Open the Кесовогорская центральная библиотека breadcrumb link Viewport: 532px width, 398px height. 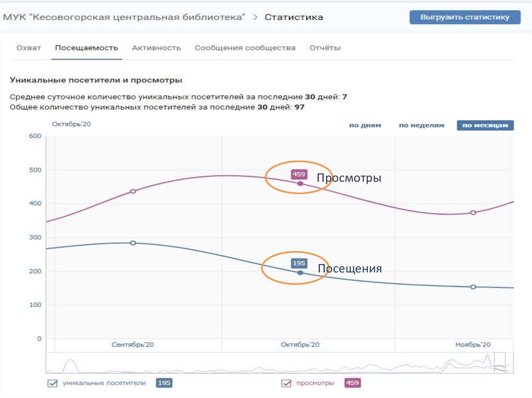[124, 17]
